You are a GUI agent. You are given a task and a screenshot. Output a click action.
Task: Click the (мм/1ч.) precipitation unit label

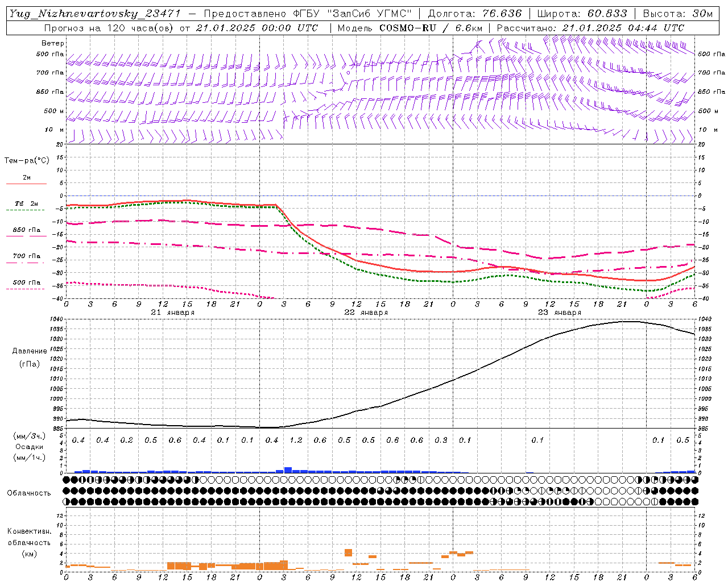tap(30, 458)
